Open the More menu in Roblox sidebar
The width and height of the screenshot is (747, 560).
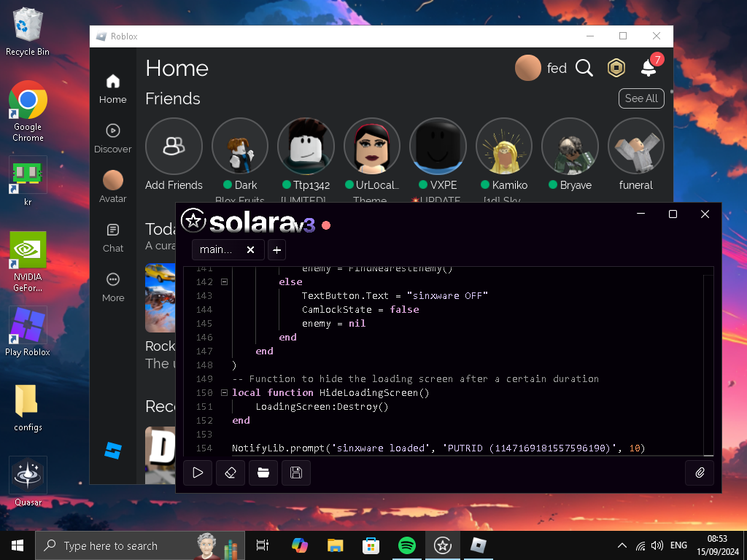(x=113, y=287)
